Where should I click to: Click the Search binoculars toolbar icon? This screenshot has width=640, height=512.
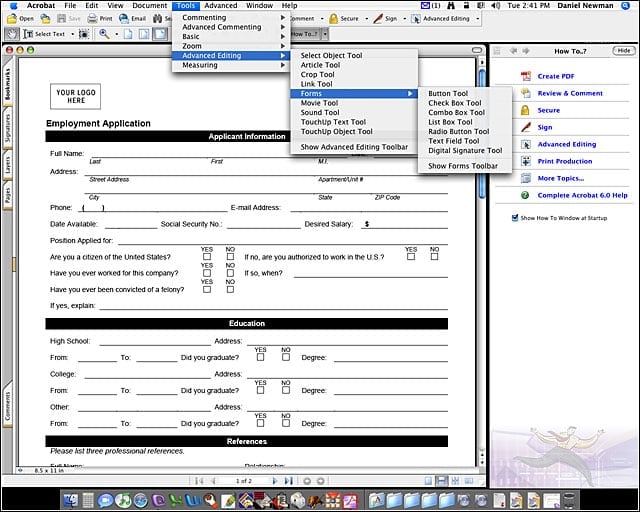point(158,19)
